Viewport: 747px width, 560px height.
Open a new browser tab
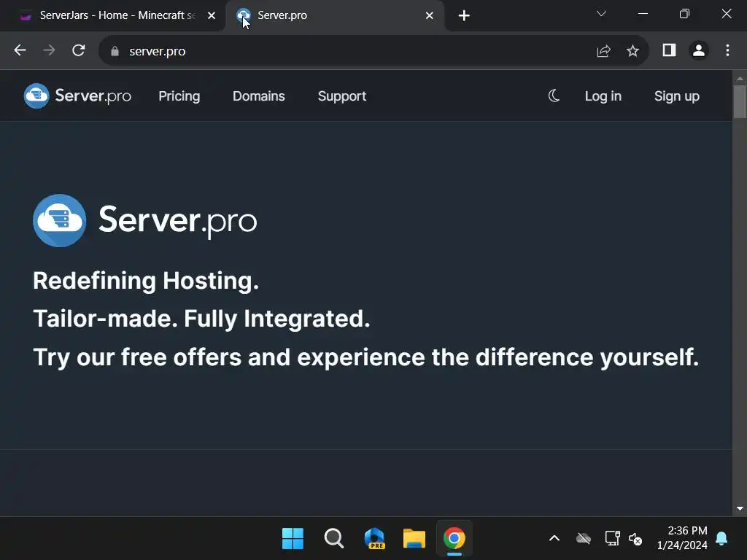(464, 16)
